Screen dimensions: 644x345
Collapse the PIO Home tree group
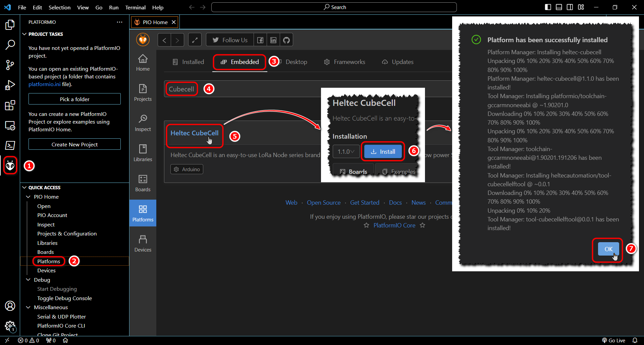point(29,197)
